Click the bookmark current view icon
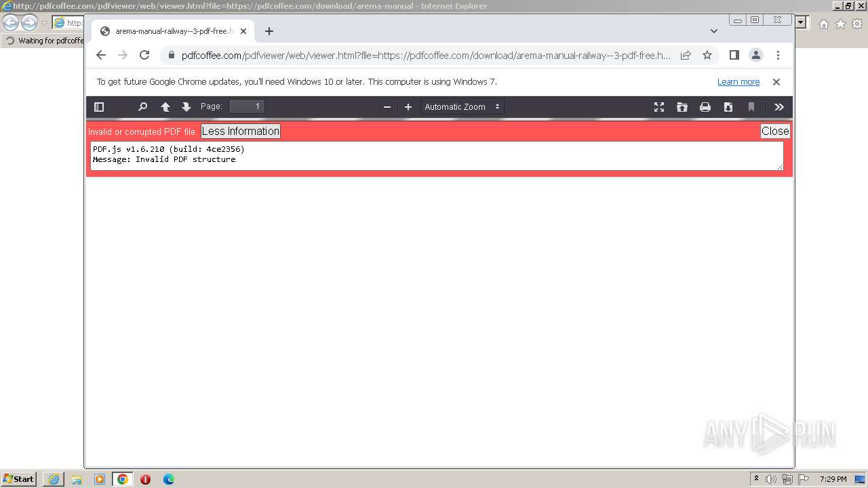868x488 pixels. pos(751,107)
